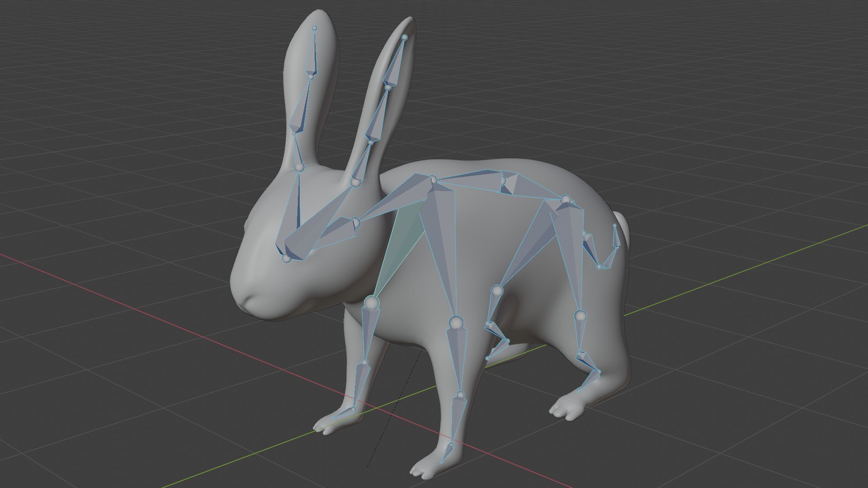The height and width of the screenshot is (488, 868).
Task: Select the hip joint sphere above the hind legs
Action: [566, 199]
